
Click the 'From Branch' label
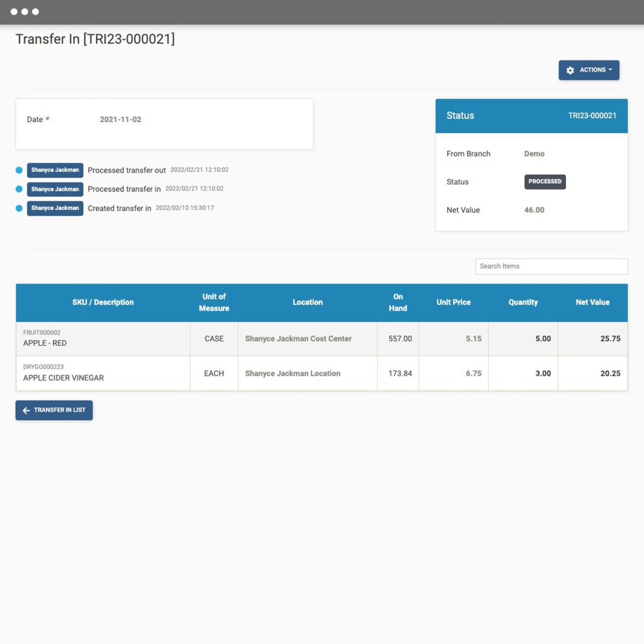[468, 153]
